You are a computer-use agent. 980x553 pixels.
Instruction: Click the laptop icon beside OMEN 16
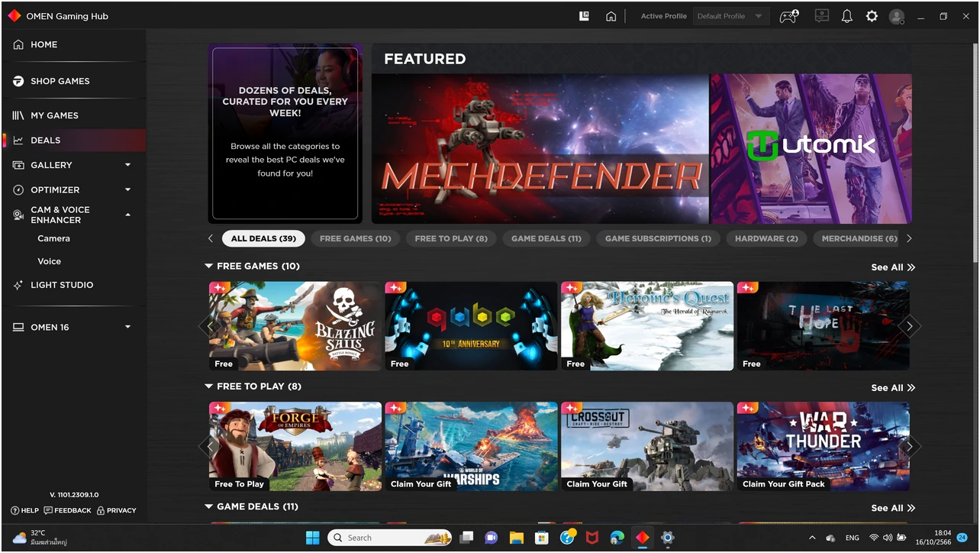[x=18, y=327]
